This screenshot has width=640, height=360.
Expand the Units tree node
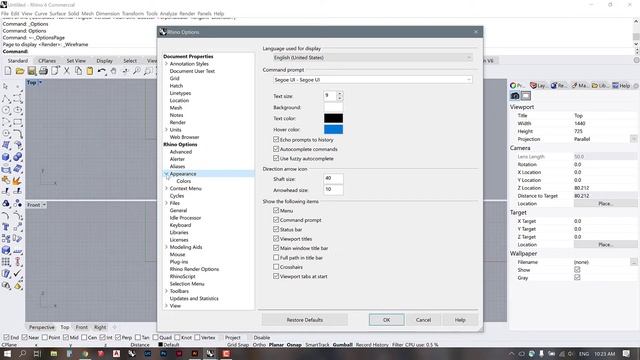(166, 130)
